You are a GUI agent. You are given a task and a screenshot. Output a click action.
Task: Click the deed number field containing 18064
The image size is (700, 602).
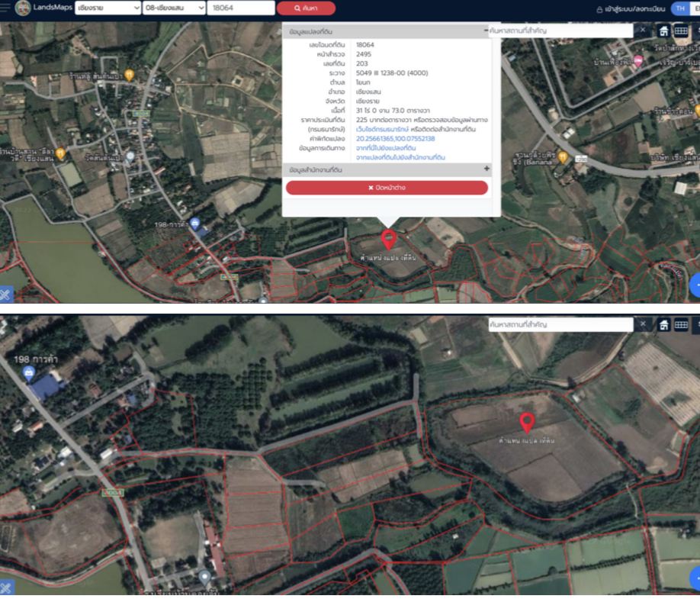(x=241, y=8)
